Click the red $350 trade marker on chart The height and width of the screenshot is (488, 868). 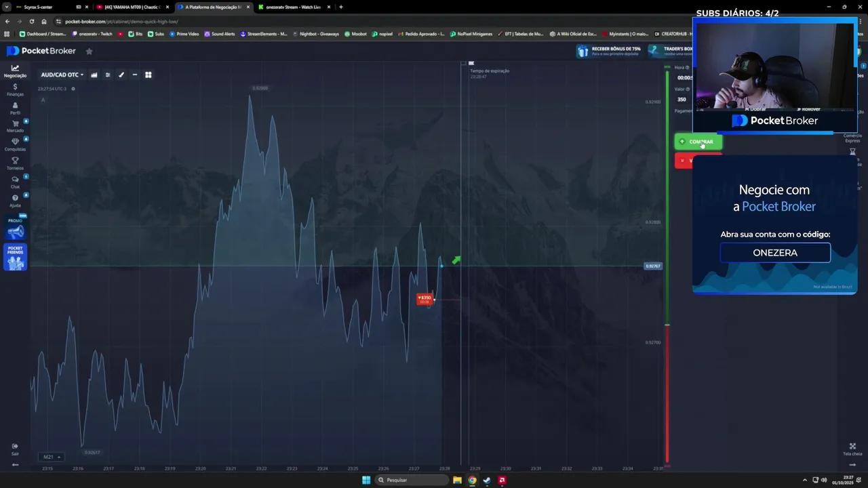click(425, 298)
